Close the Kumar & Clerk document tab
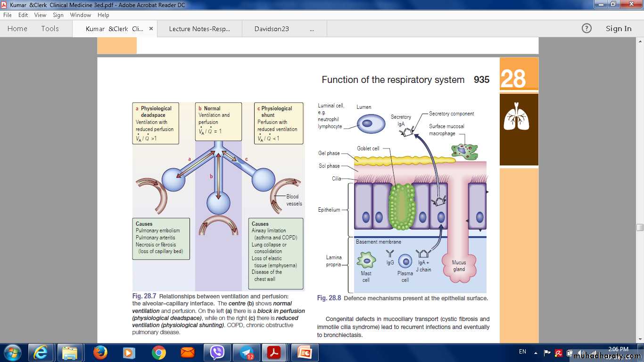The image size is (644, 362). 151,28
